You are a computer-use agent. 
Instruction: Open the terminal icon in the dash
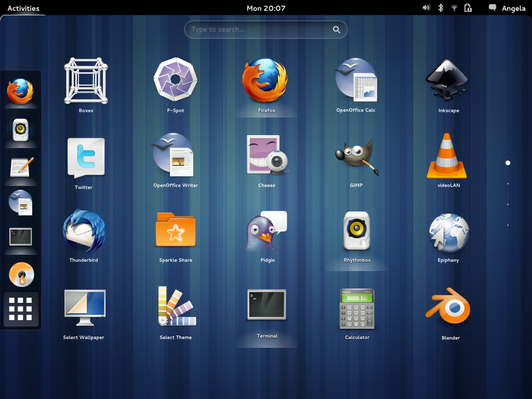(x=21, y=236)
